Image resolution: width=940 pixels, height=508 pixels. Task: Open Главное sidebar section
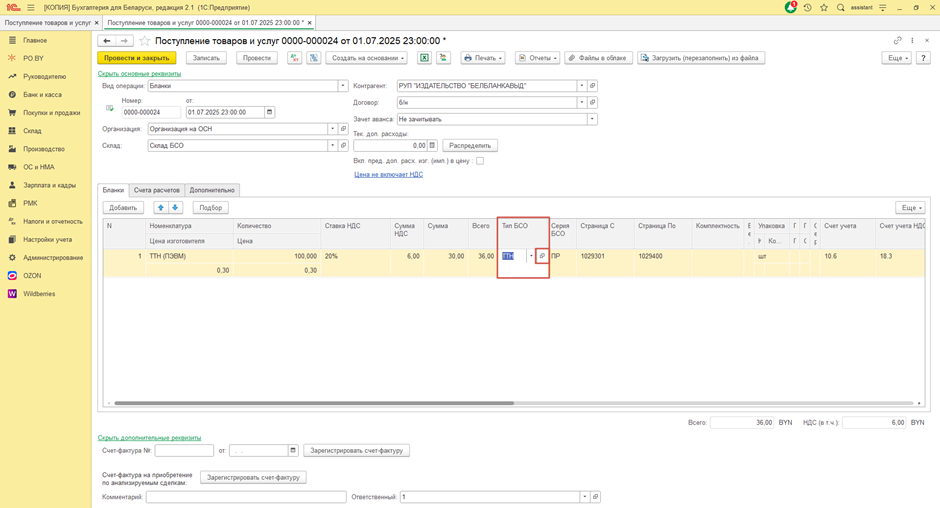pos(35,40)
